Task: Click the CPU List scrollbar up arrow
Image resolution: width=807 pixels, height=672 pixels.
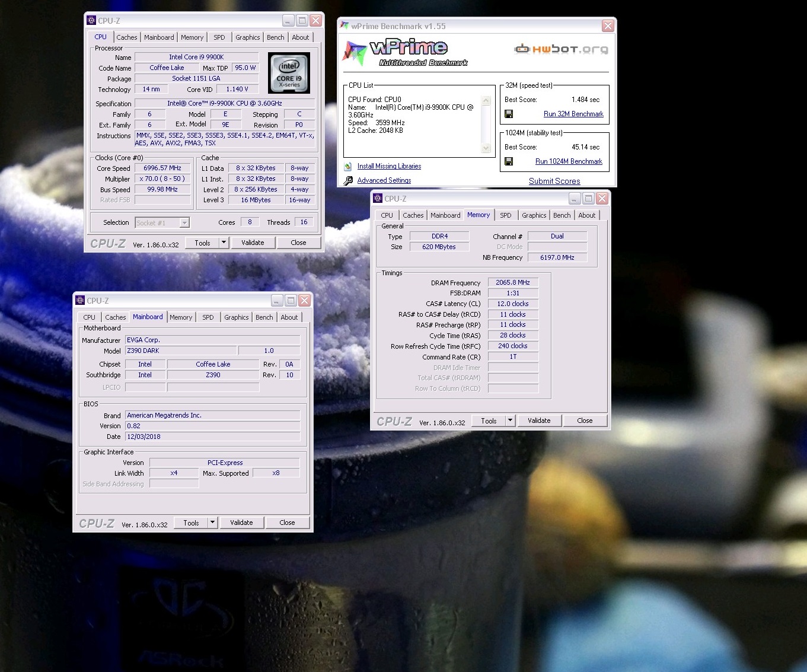Action: (486, 101)
